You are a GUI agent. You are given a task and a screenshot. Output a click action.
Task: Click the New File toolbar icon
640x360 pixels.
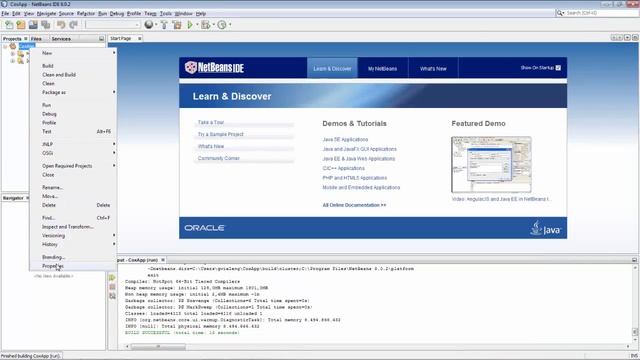click(x=9, y=25)
